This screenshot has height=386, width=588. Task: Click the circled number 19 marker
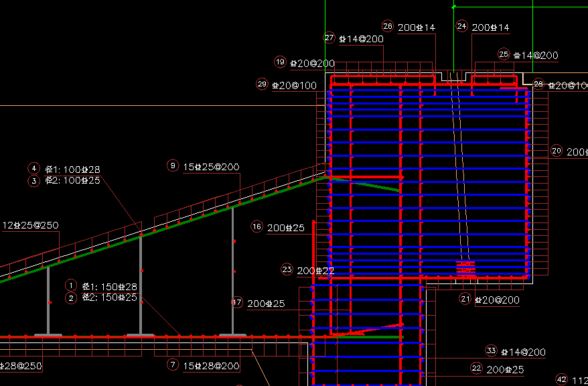281,62
